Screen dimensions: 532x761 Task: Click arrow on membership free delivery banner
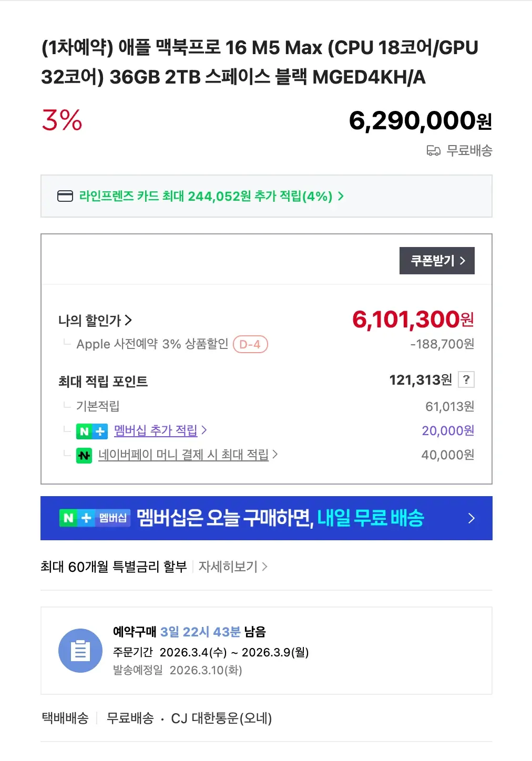coord(471,518)
